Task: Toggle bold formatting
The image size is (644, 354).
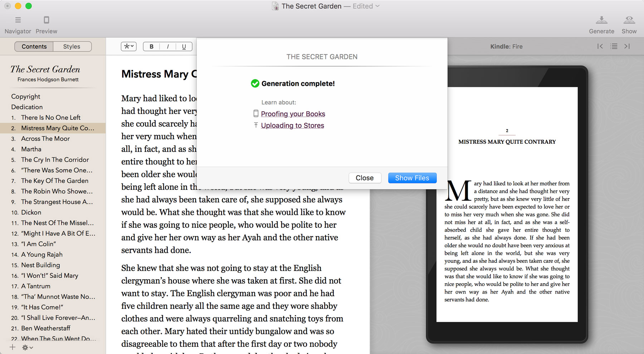Action: (x=151, y=46)
